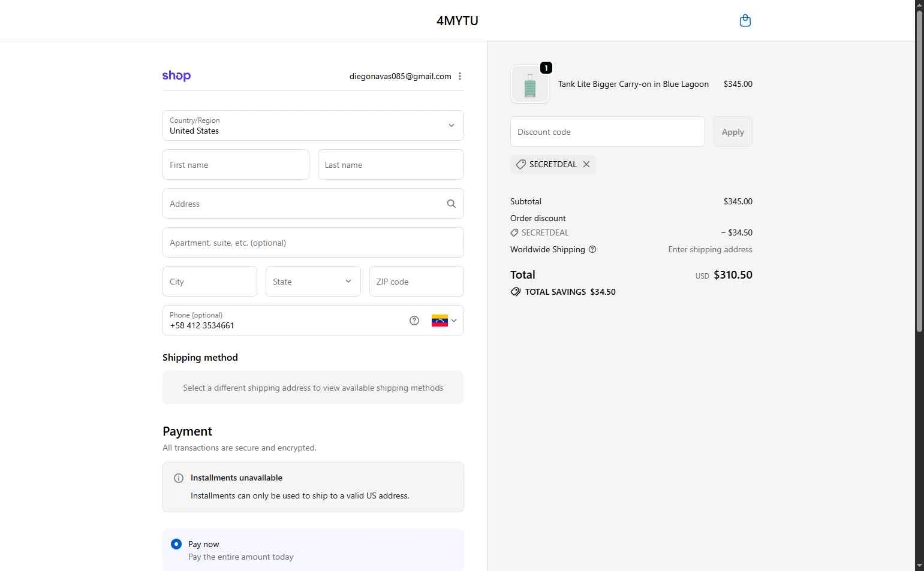Click the page scroll-down arrow

click(x=919, y=566)
